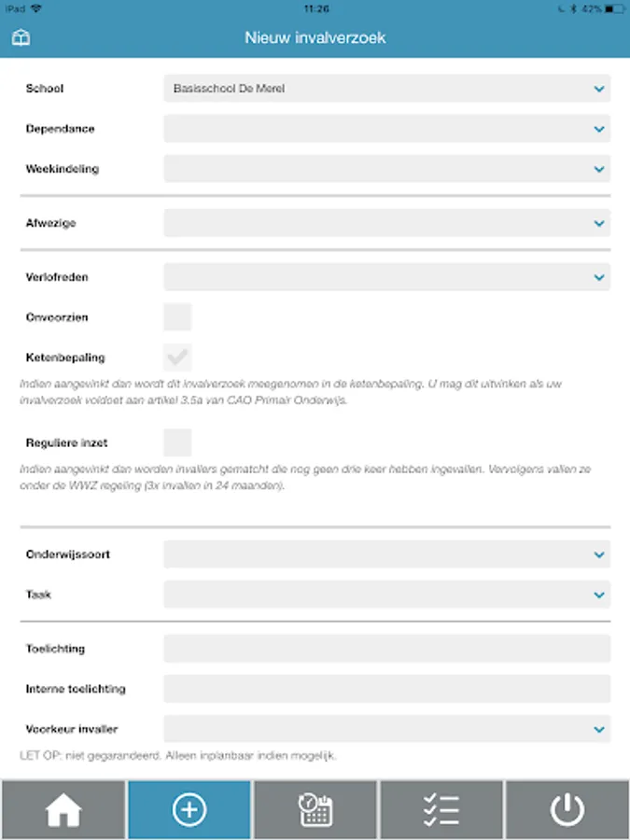This screenshot has width=630, height=840.
Task: Open the checklist overview icon
Action: pyautogui.click(x=441, y=810)
